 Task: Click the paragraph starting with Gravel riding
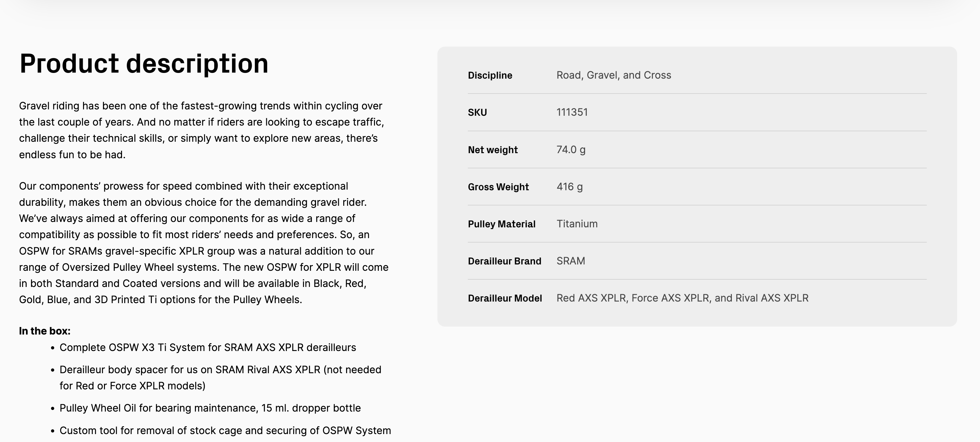coord(202,130)
